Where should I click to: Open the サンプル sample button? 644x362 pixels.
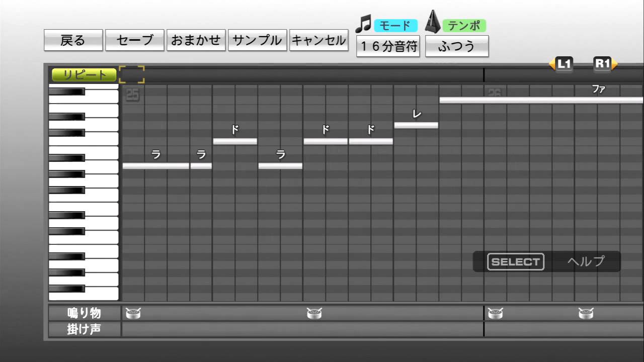(258, 40)
